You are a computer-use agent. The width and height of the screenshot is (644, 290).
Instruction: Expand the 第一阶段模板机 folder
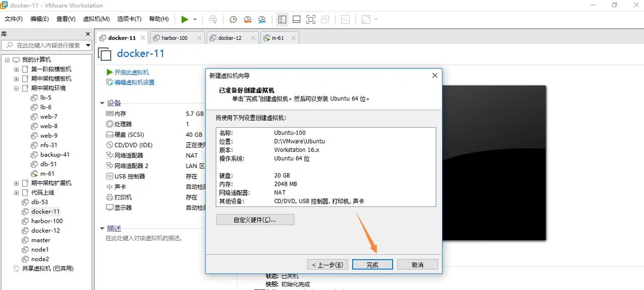(x=16, y=69)
